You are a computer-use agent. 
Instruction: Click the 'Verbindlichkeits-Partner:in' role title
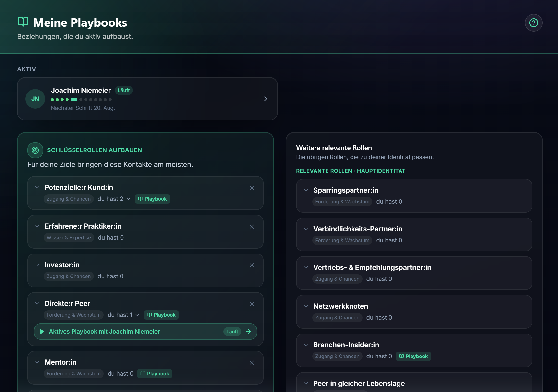(358, 229)
